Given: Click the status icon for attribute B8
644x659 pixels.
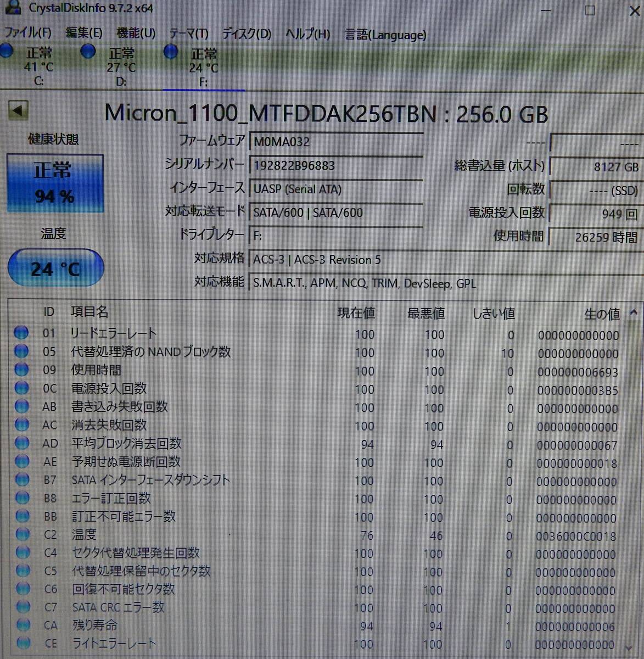Looking at the screenshot, I should (23, 497).
